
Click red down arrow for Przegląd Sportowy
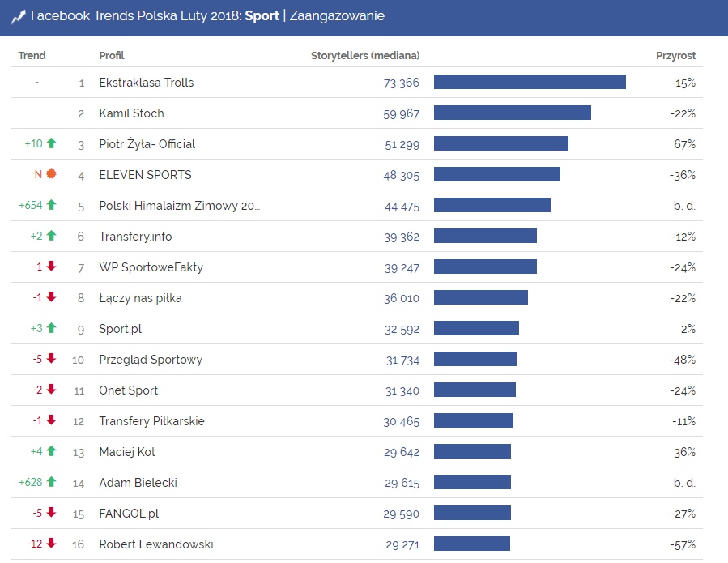click(x=52, y=359)
